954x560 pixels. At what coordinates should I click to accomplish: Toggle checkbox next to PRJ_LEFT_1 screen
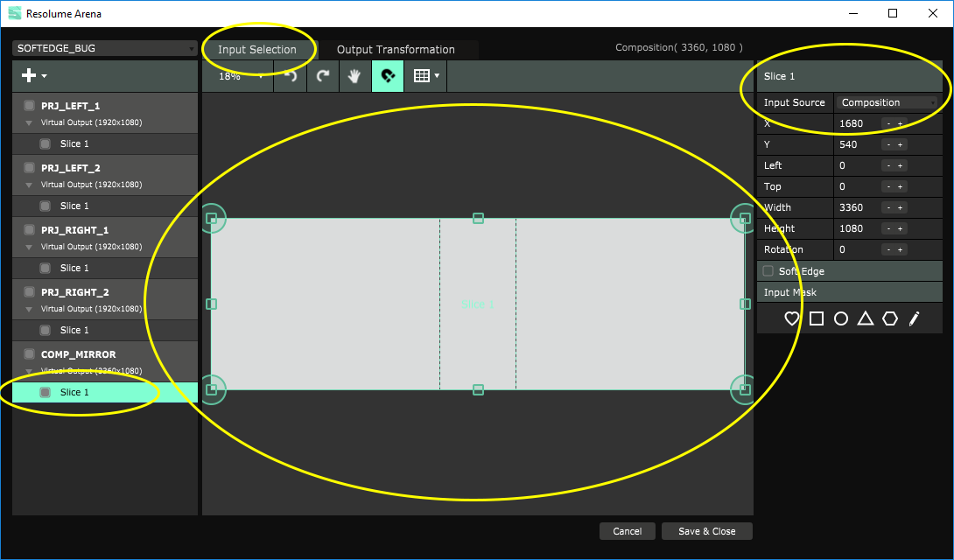[x=29, y=106]
